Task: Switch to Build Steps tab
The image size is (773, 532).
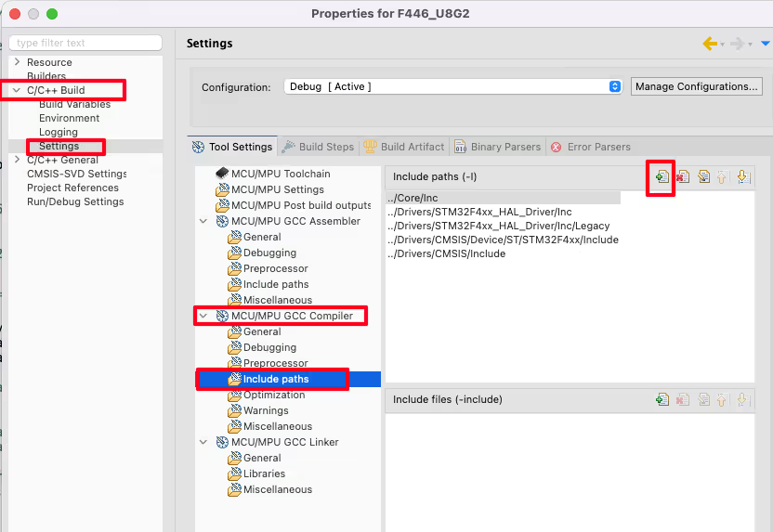Action: 318,147
